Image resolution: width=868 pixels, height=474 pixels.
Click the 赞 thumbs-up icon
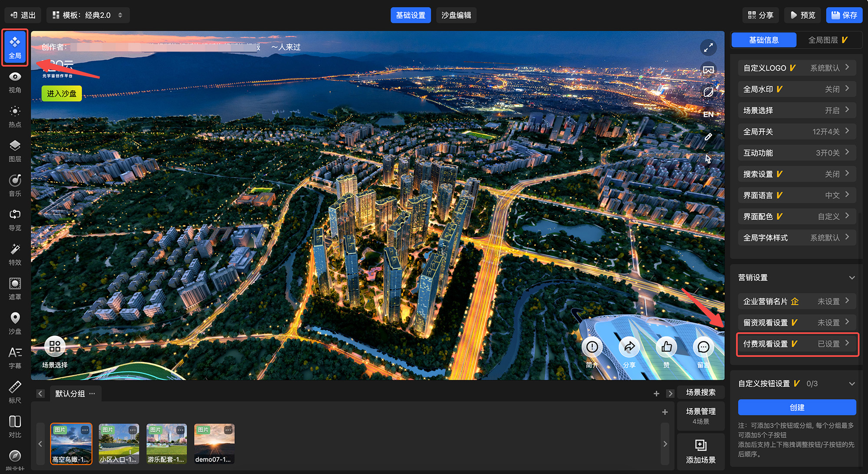666,347
